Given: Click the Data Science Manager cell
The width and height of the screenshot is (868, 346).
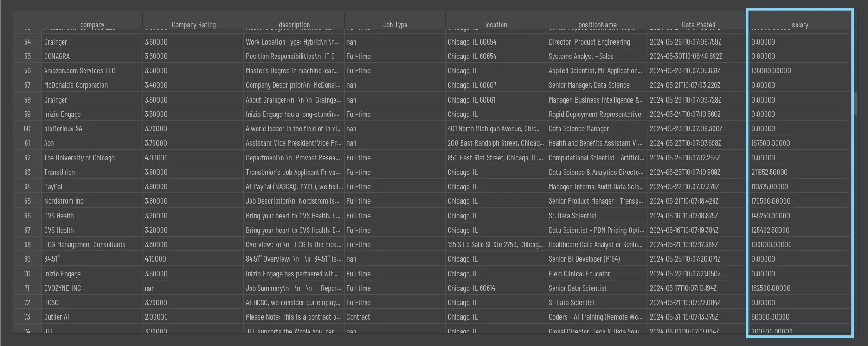Looking at the screenshot, I should [597, 128].
